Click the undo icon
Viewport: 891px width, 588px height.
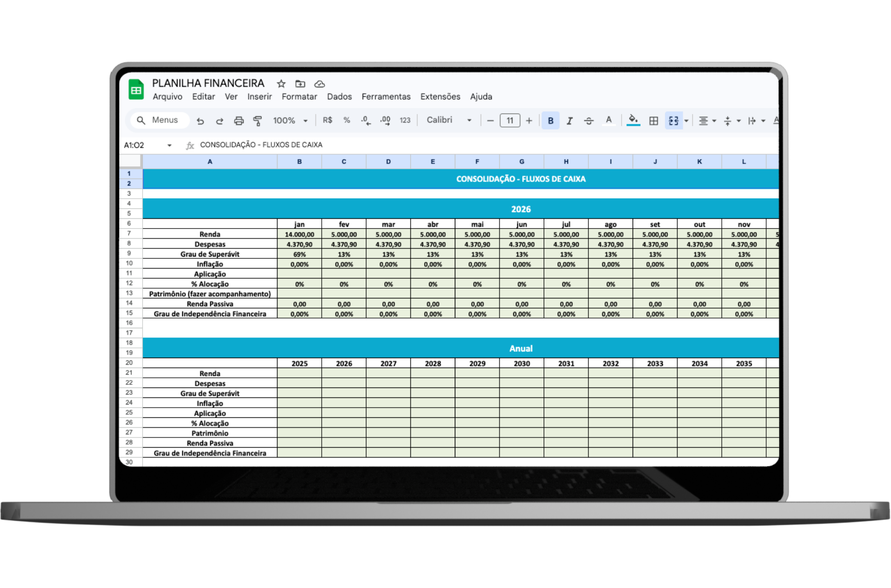200,121
